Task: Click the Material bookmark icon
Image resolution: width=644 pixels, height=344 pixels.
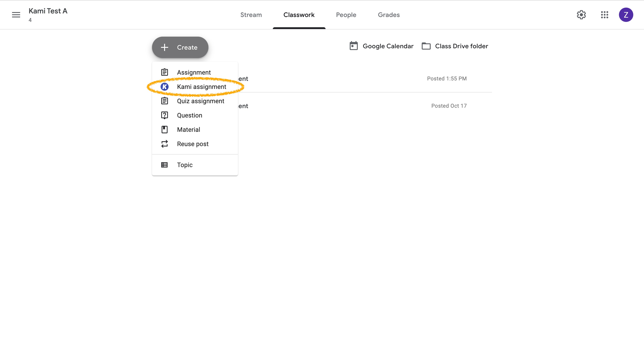Action: pyautogui.click(x=165, y=129)
